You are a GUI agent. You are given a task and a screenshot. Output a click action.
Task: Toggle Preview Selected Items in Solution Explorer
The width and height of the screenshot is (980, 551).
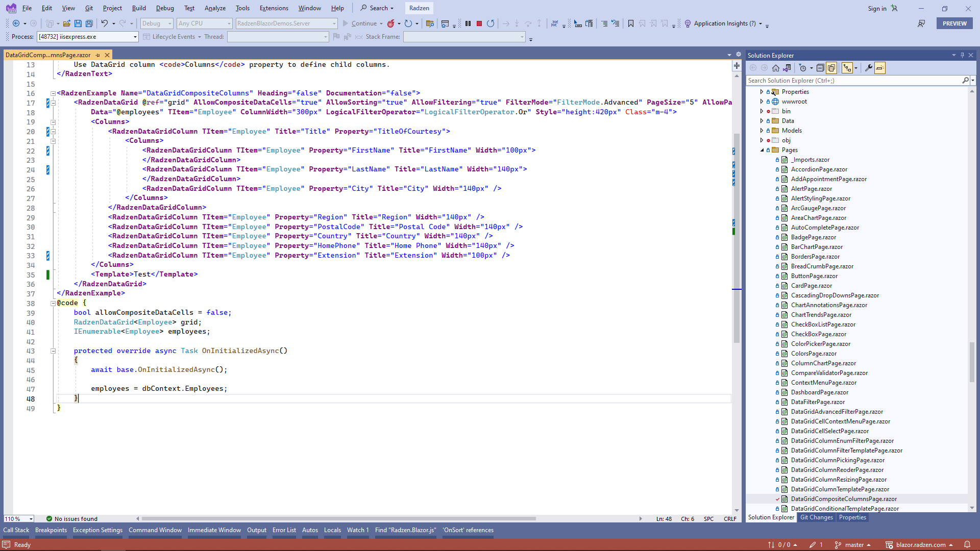point(879,68)
